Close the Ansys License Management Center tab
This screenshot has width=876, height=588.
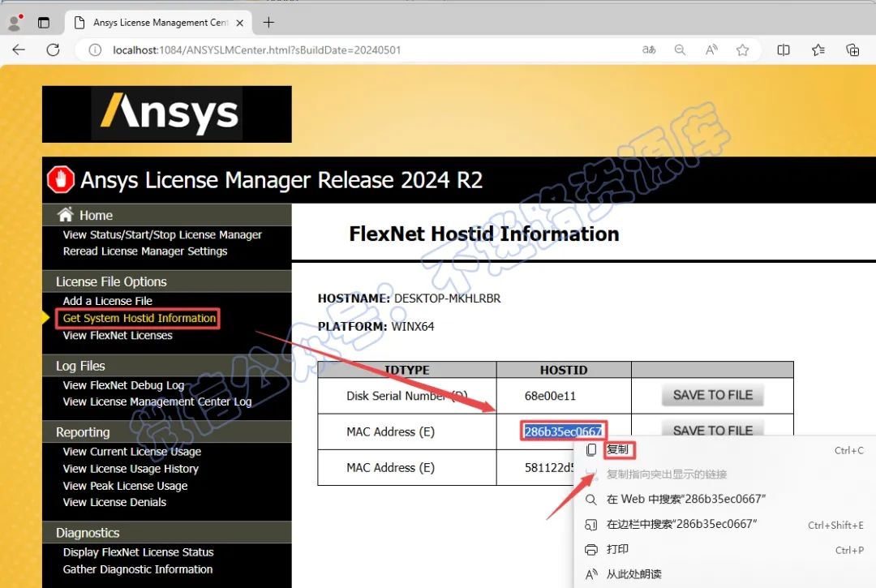pyautogui.click(x=239, y=23)
